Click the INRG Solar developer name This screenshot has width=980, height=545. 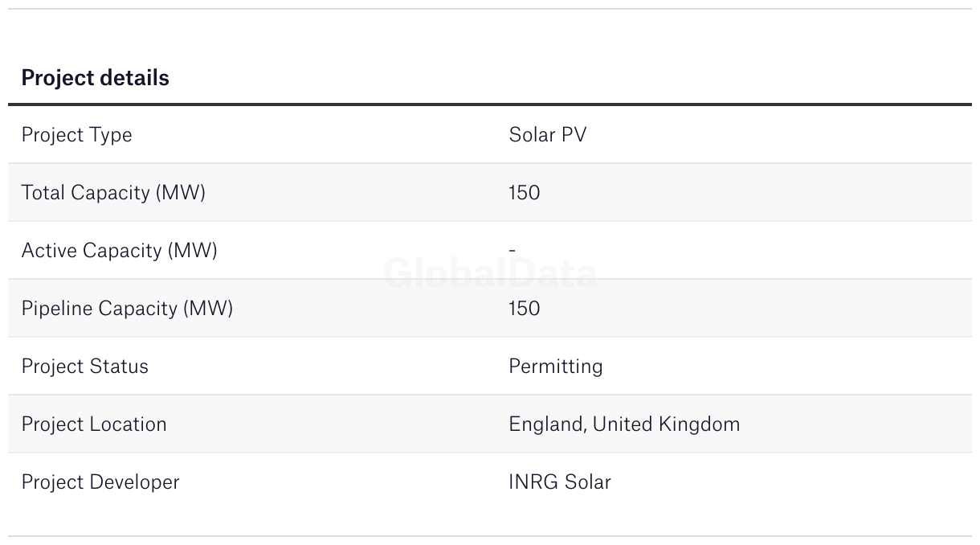click(x=559, y=482)
